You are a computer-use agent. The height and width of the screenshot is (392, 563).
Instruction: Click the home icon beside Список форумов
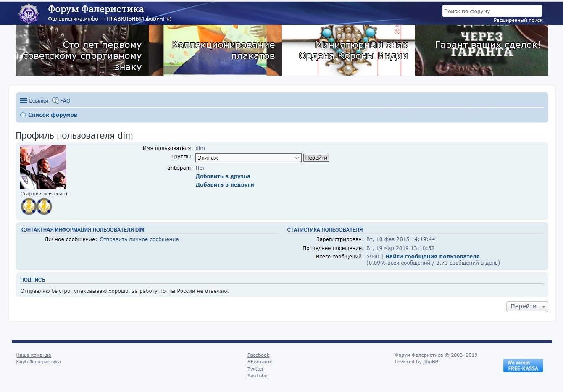pos(24,115)
